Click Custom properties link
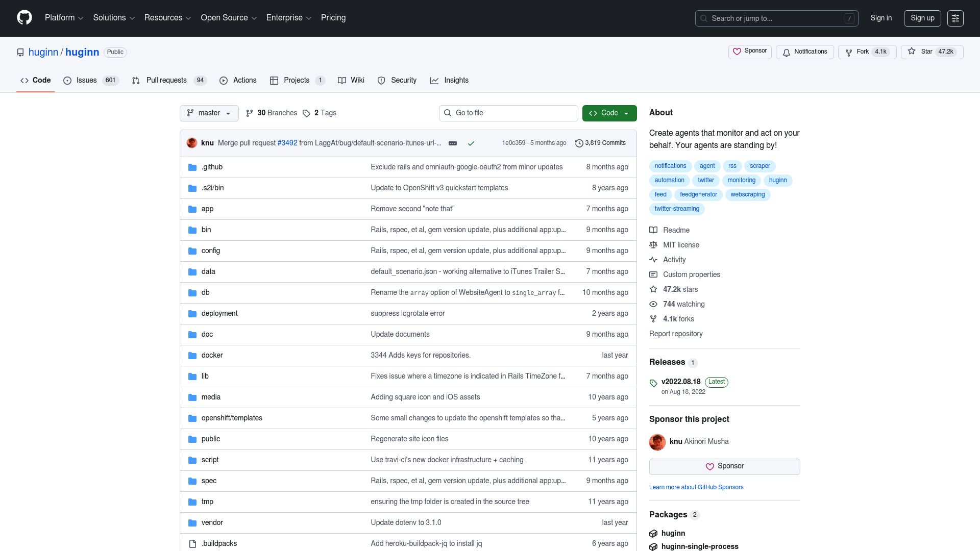Screen dimensions: 980x551 click(692, 275)
